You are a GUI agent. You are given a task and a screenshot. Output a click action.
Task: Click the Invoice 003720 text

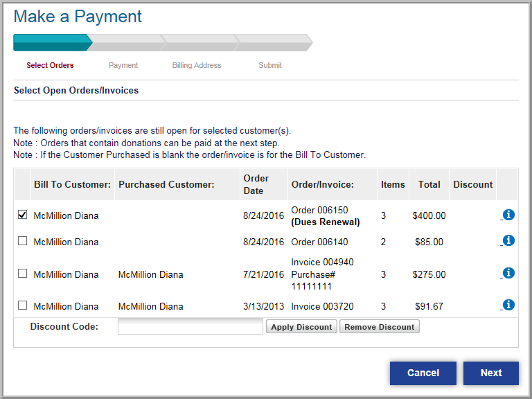322,306
